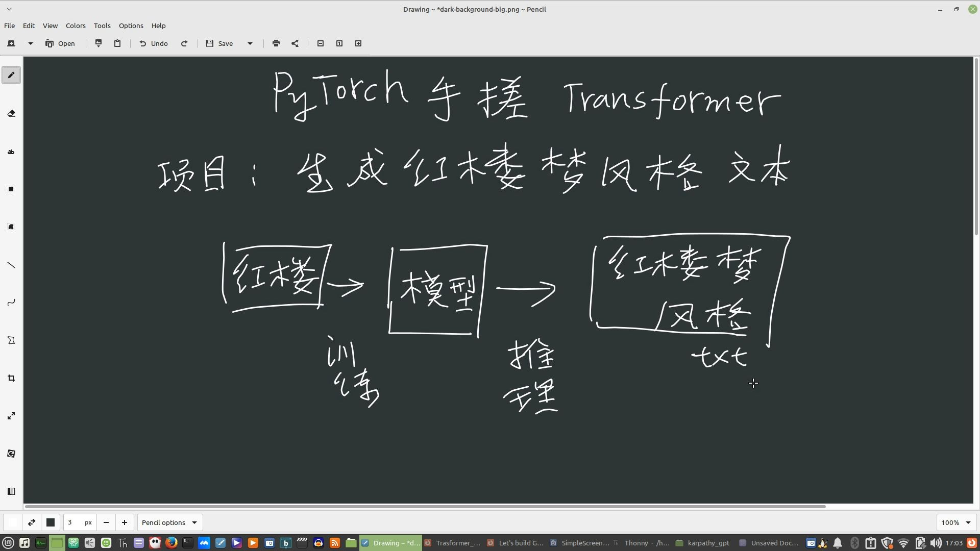This screenshot has height=551, width=980.
Task: Toggle the Pencil drawing tool
Action: click(11, 76)
